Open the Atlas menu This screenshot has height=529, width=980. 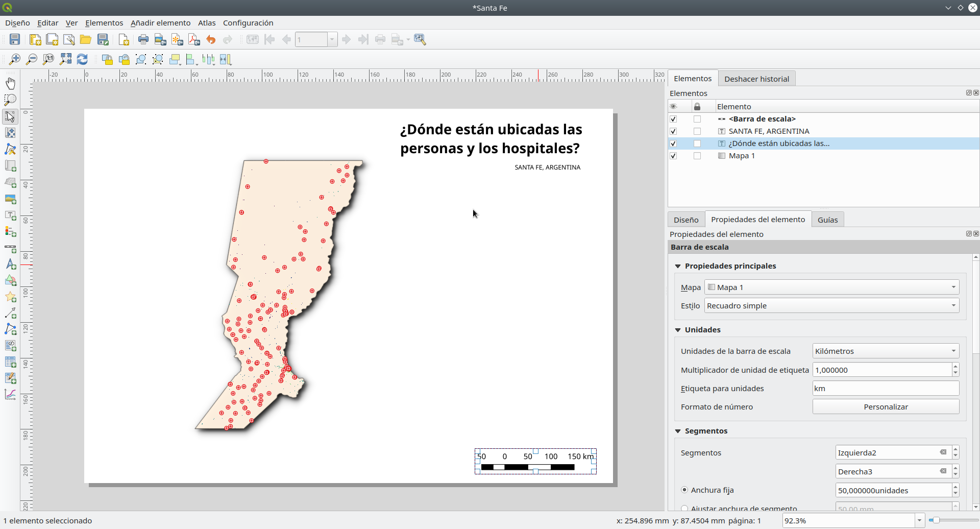(207, 23)
